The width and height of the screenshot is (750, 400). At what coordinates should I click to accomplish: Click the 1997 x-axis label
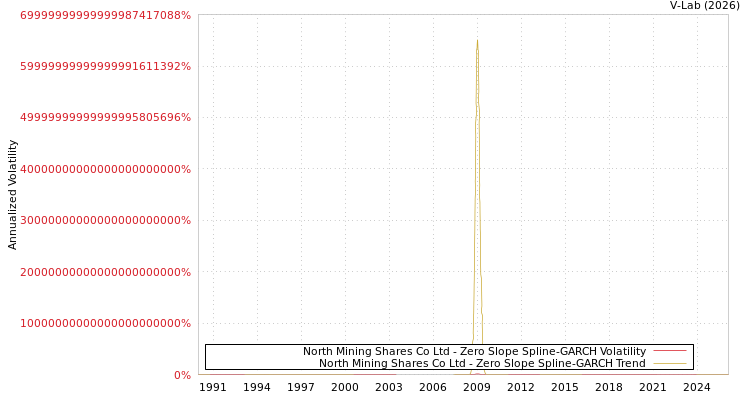pos(301,387)
